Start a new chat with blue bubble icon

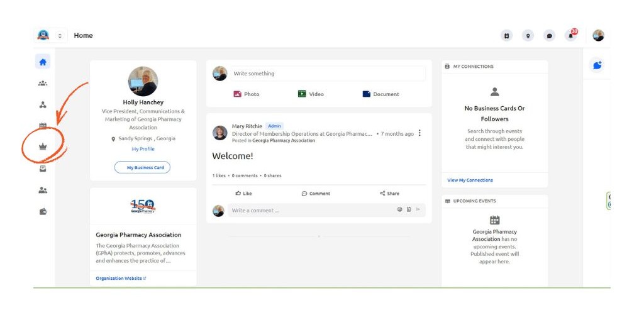click(x=597, y=65)
